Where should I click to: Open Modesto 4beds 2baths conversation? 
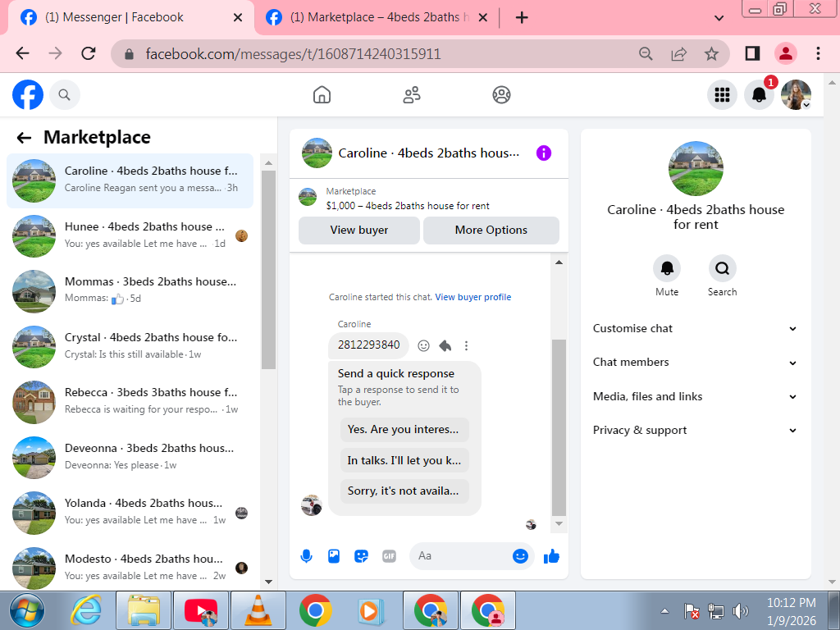point(130,568)
